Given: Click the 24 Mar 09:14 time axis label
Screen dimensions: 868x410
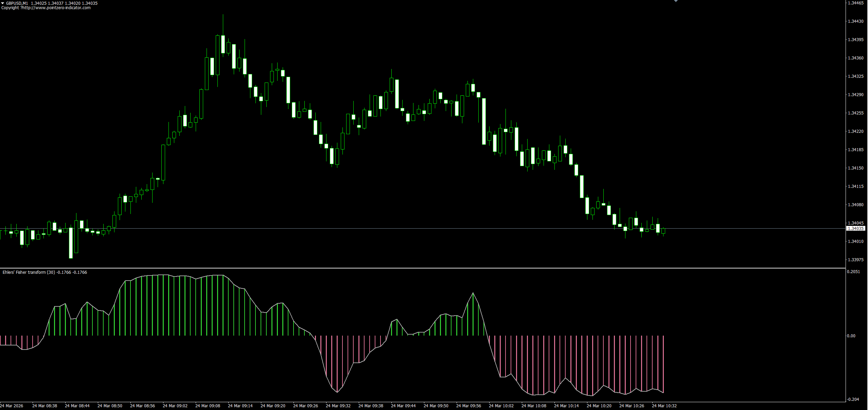Looking at the screenshot, I should [x=240, y=406].
